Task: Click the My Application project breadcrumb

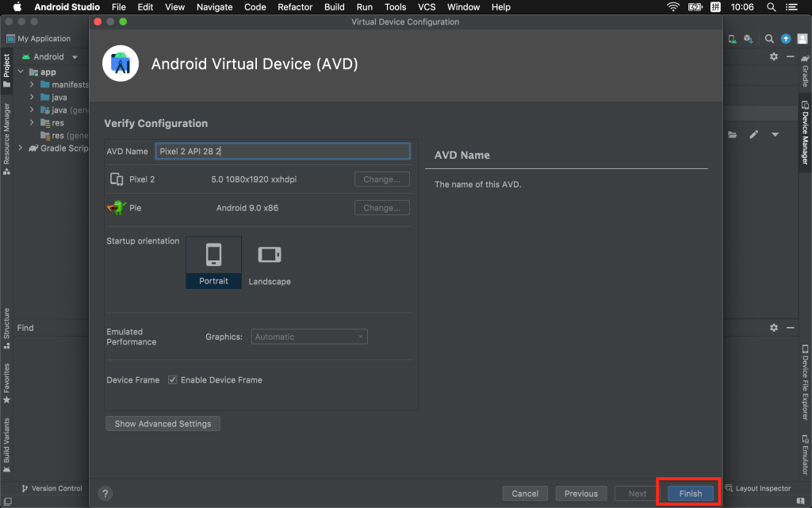Action: pos(38,39)
